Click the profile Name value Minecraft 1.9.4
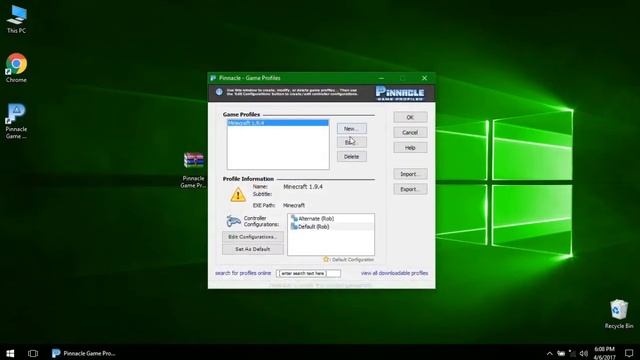The image size is (640, 360). (303, 187)
